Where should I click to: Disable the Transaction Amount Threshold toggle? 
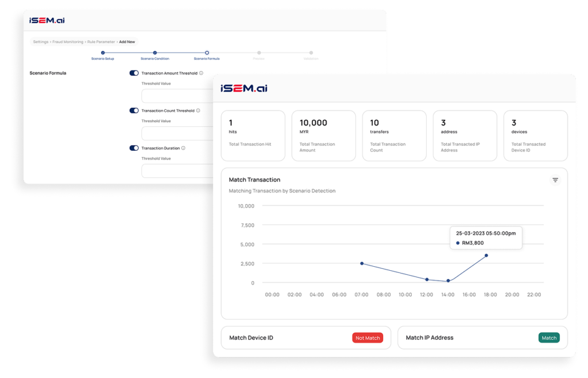(133, 73)
